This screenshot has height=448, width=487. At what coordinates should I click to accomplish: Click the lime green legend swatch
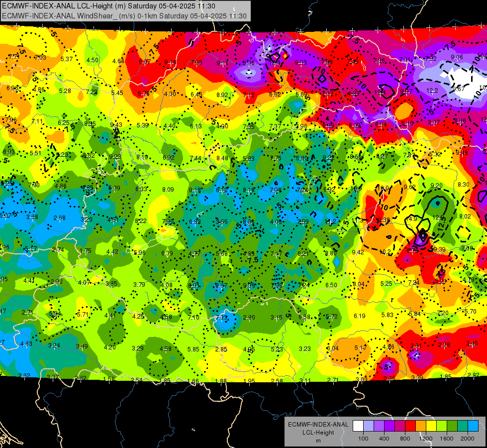[441, 426]
